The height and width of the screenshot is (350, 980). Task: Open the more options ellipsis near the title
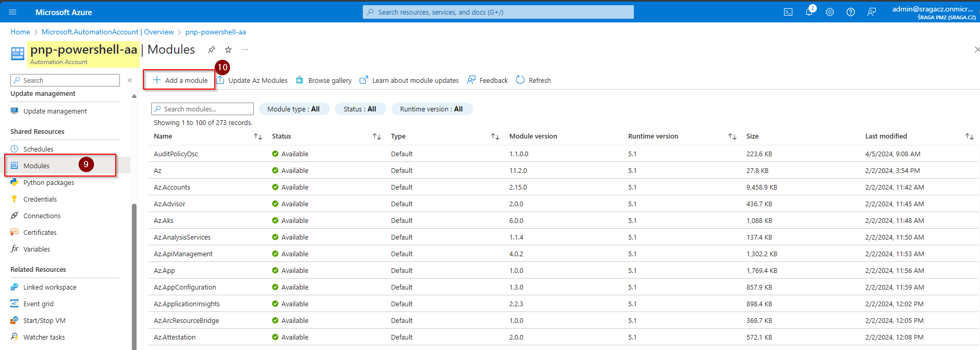pyautogui.click(x=245, y=49)
